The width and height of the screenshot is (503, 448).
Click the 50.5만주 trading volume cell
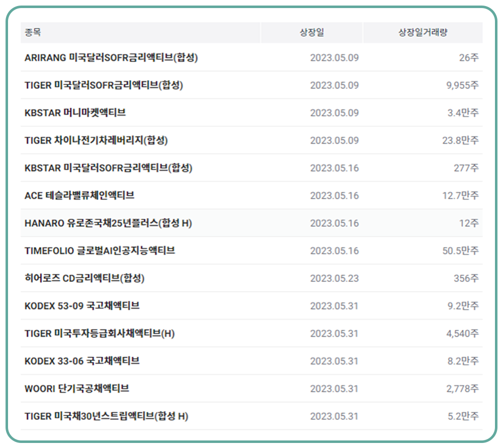[460, 251]
